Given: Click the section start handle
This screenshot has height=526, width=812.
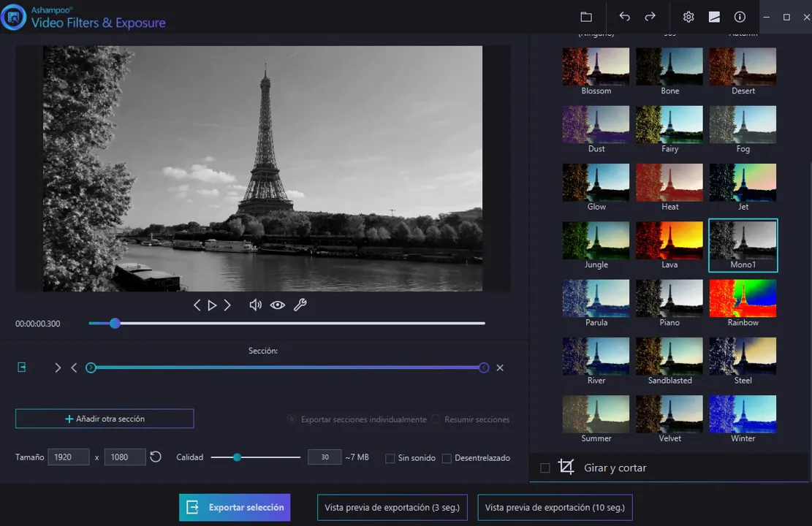Looking at the screenshot, I should tap(91, 367).
